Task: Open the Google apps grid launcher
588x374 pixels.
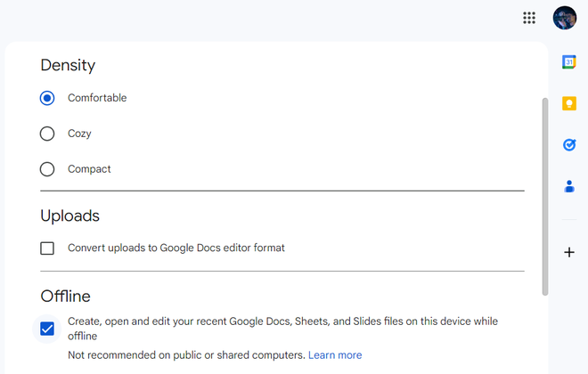Action: coord(529,18)
